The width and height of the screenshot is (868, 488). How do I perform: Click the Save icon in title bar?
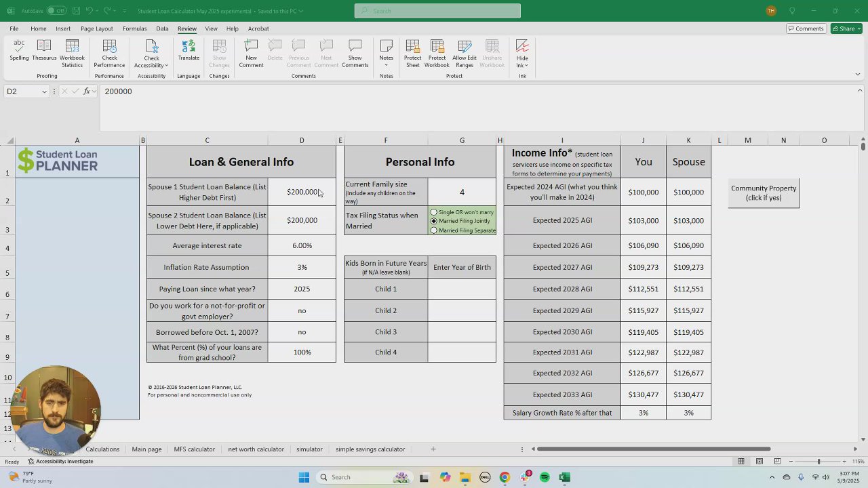pyautogui.click(x=76, y=11)
